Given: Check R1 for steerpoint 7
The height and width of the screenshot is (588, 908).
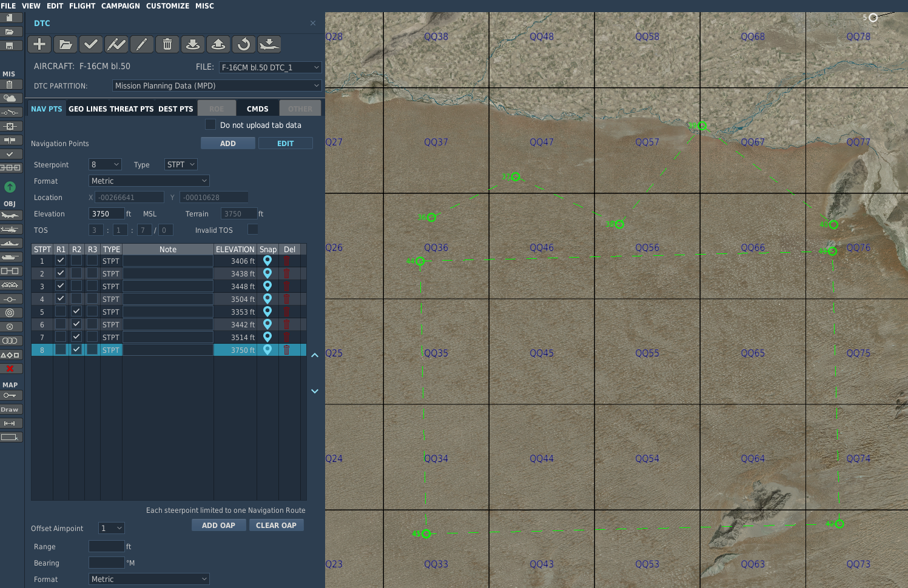Looking at the screenshot, I should coord(61,336).
